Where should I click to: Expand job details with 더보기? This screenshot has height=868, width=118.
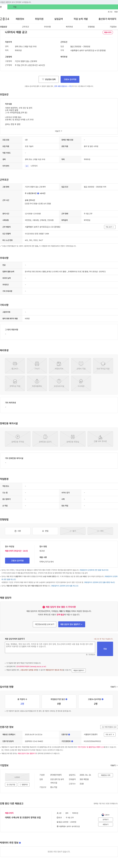(x=59, y=131)
